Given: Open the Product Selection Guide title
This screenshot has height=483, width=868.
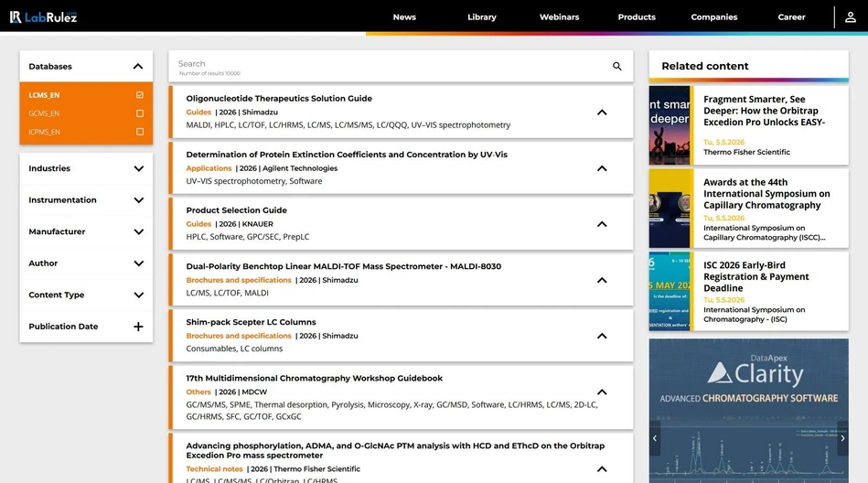Looking at the screenshot, I should pos(236,209).
